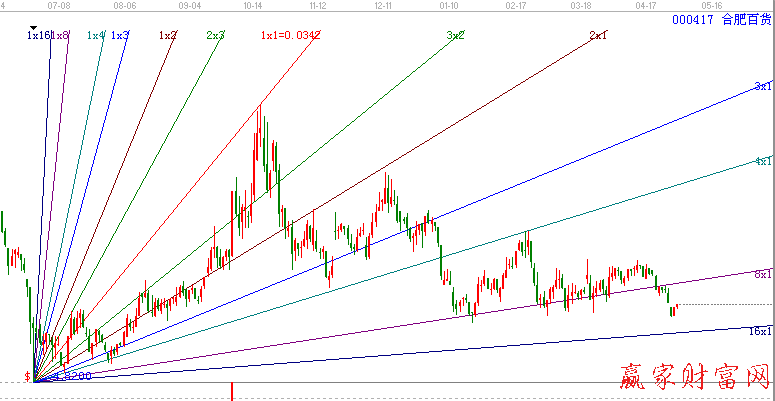Click the 02-17 date on time axis
775x401 pixels.
click(516, 5)
